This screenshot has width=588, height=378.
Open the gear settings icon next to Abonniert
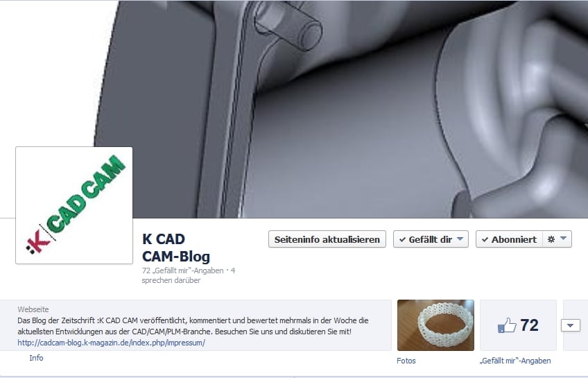[x=551, y=239]
